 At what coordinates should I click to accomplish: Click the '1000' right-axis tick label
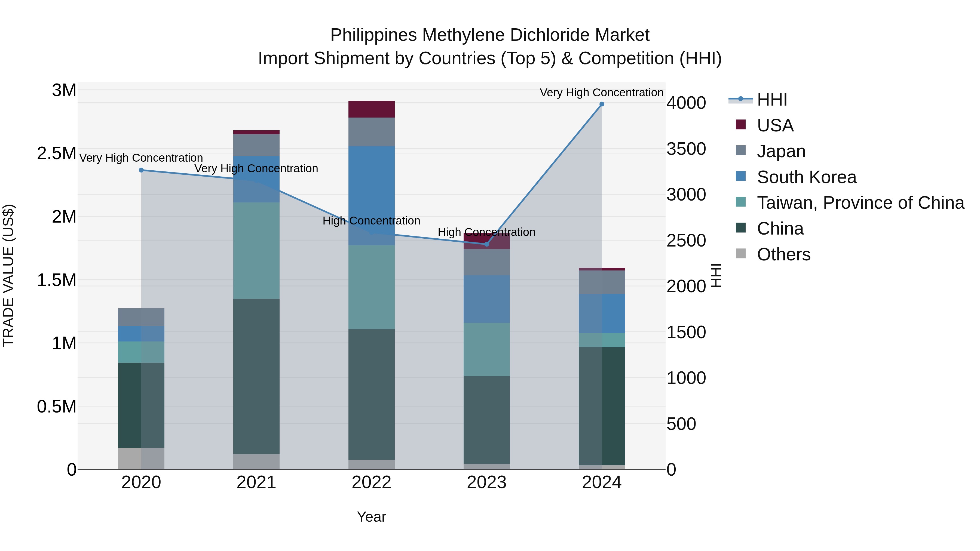tap(686, 378)
